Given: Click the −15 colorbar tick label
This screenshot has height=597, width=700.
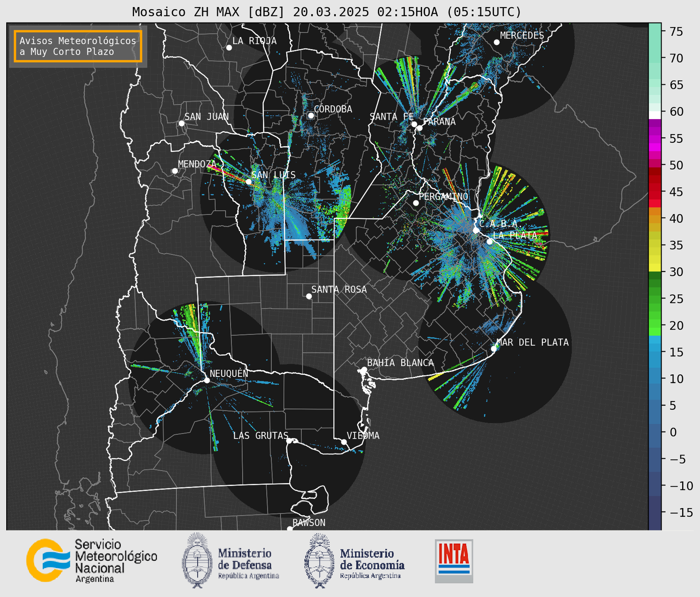Looking at the screenshot, I should click(681, 512).
